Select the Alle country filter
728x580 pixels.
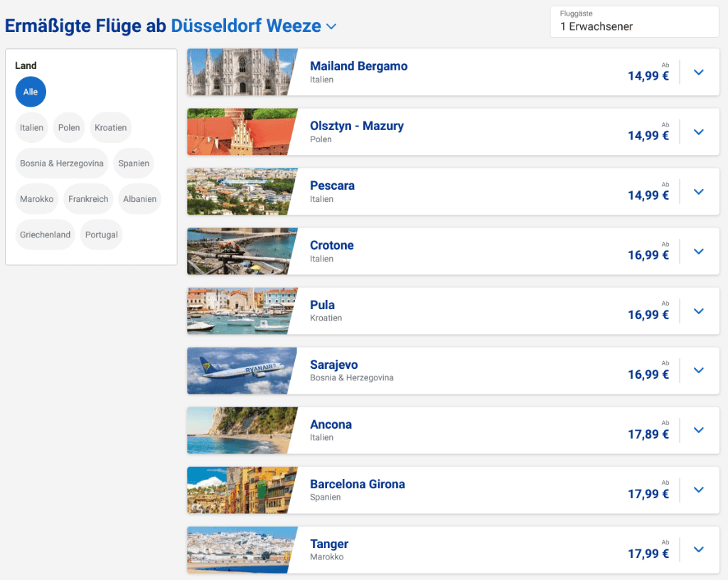pyautogui.click(x=31, y=92)
